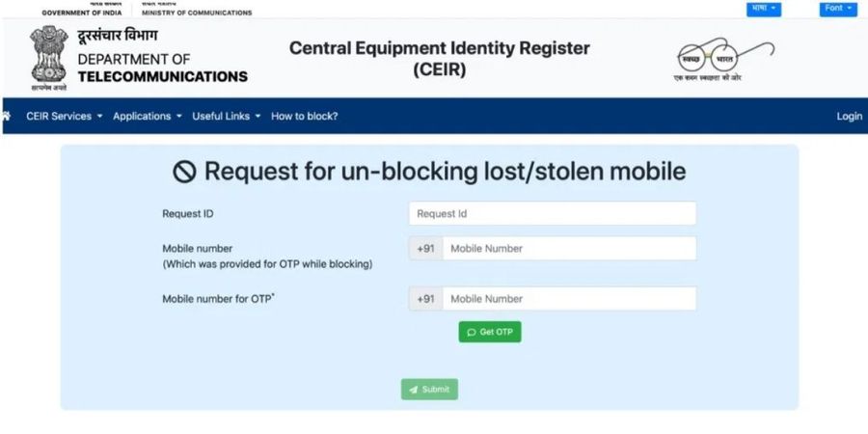Open the Useful Links dropdown
The width and height of the screenshot is (868, 434).
pos(227,117)
